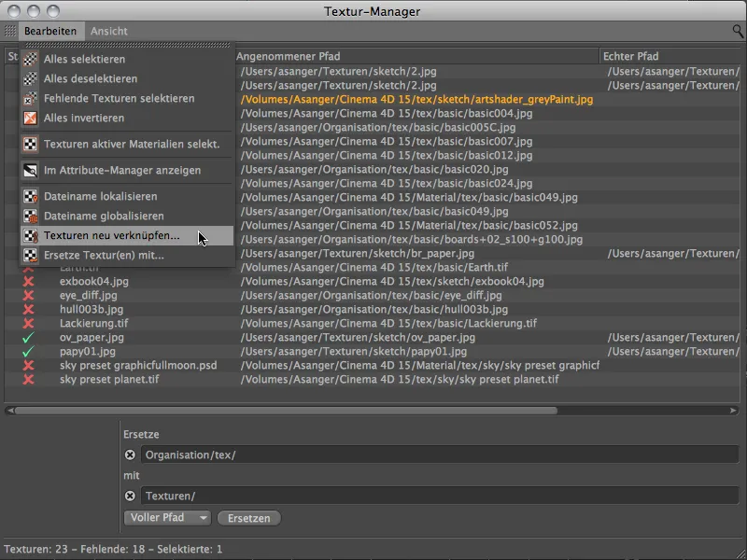Viewport: 747px width, 560px height.
Task: Click the Textur-Manager window close button
Action: [15, 11]
